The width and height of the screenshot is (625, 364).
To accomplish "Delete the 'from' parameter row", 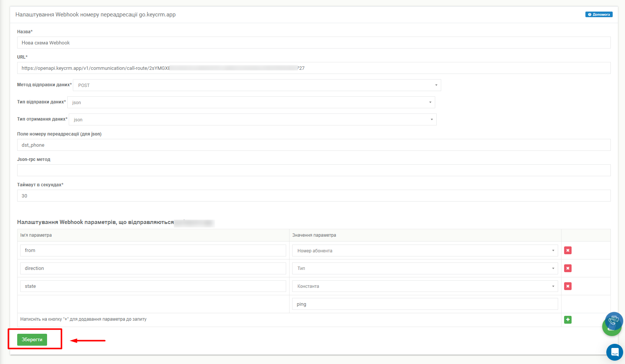I will pyautogui.click(x=568, y=251).
